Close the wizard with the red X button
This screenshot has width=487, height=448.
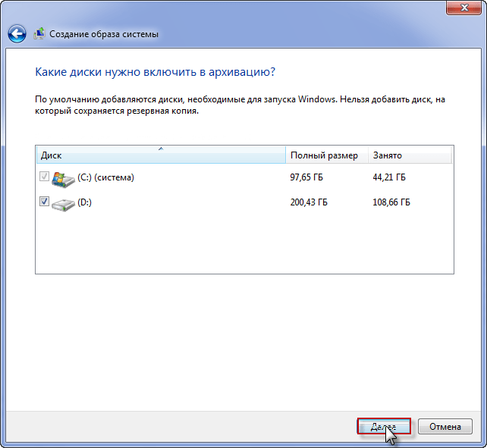pyautogui.click(x=463, y=8)
